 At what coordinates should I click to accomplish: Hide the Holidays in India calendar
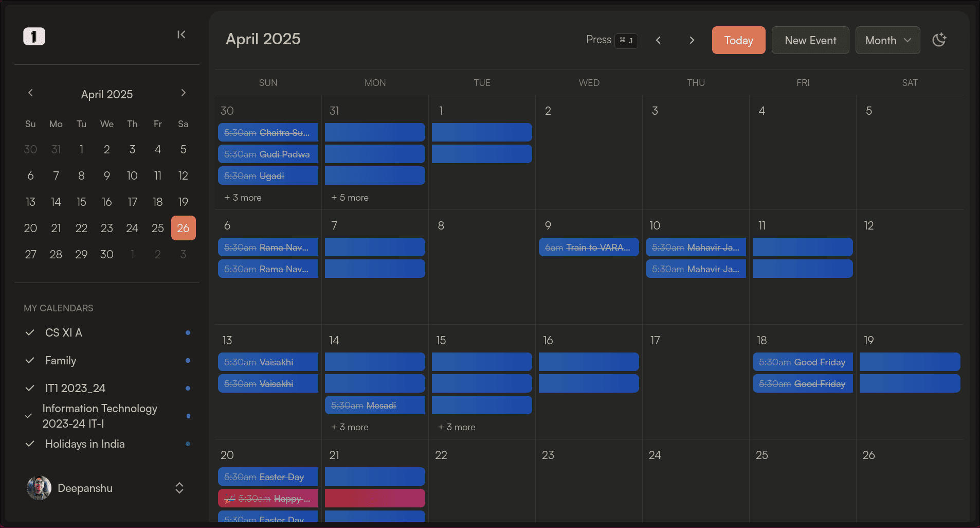point(30,444)
